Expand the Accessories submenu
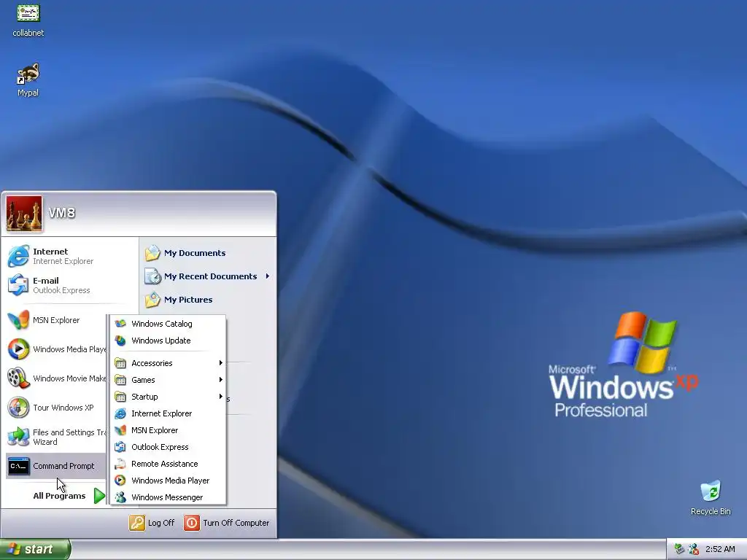 click(x=169, y=363)
